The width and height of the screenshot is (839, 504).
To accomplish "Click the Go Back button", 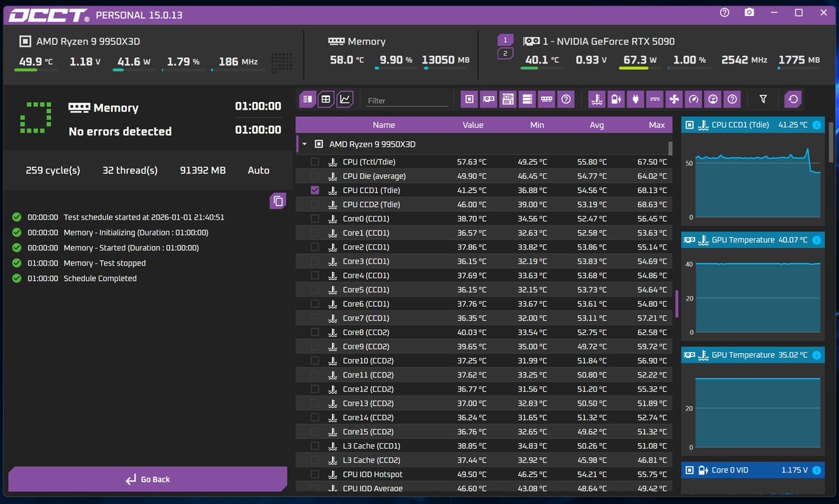I will click(x=148, y=479).
